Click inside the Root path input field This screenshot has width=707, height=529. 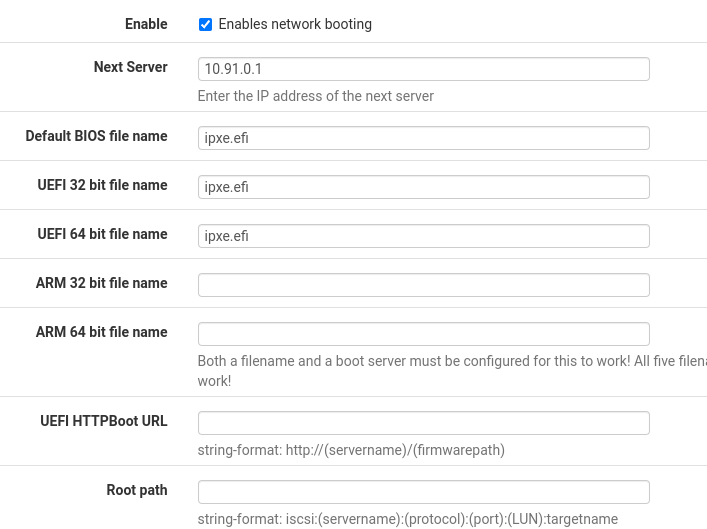point(423,492)
